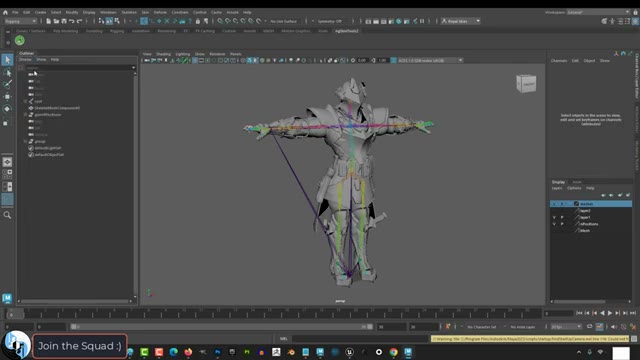Pick the Rotate tool in the toolbox
The height and width of the screenshot is (360, 640).
click(7, 109)
